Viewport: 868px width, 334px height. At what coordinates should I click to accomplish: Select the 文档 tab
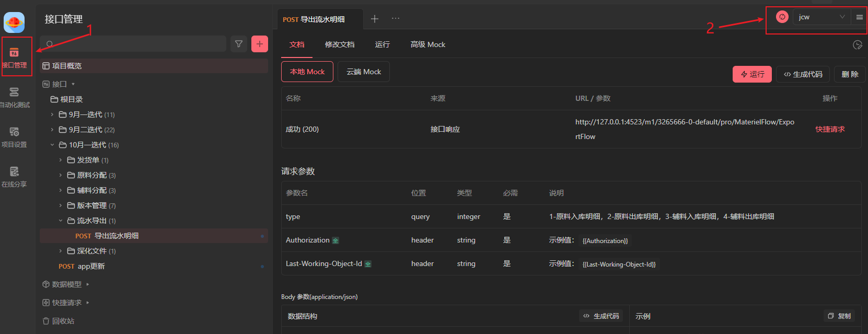pos(297,44)
